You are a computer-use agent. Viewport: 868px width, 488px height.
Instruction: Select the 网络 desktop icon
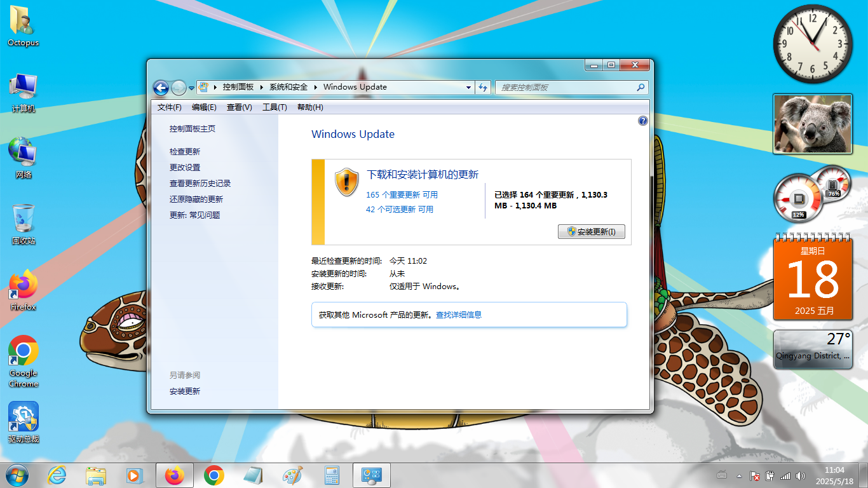point(23,158)
